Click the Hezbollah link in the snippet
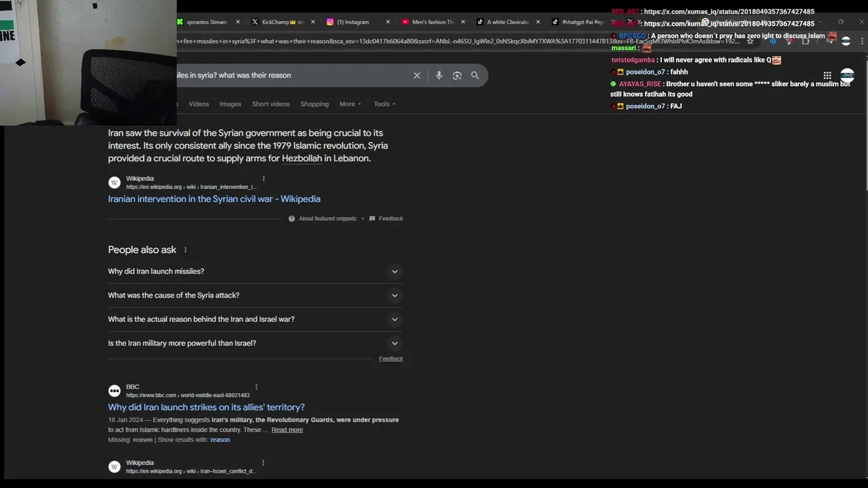Screen dimensions: 868x488 [x=302, y=159]
